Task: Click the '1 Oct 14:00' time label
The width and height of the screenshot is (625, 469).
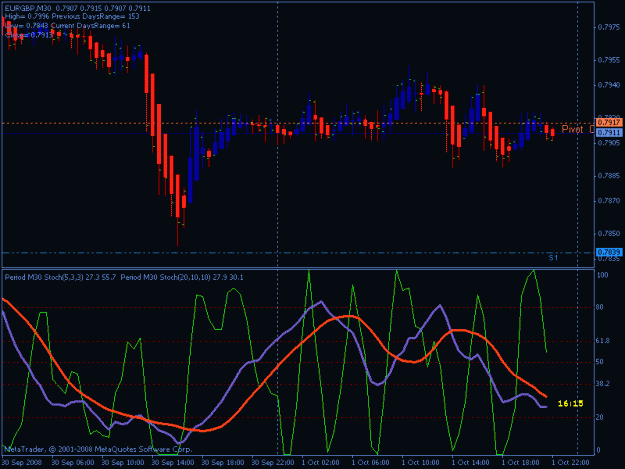Action: click(471, 463)
